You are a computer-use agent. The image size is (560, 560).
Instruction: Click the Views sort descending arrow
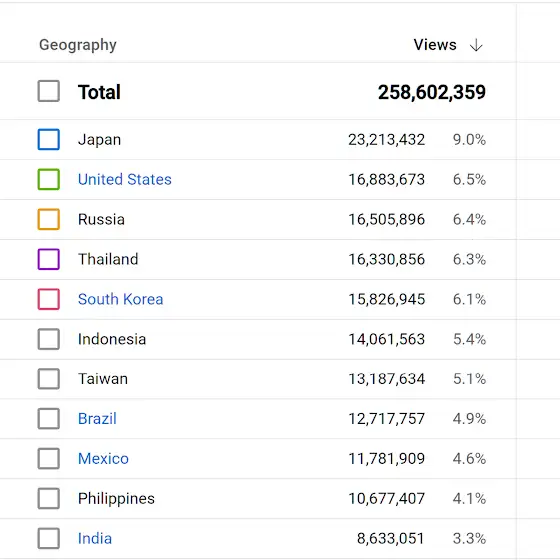(x=476, y=45)
